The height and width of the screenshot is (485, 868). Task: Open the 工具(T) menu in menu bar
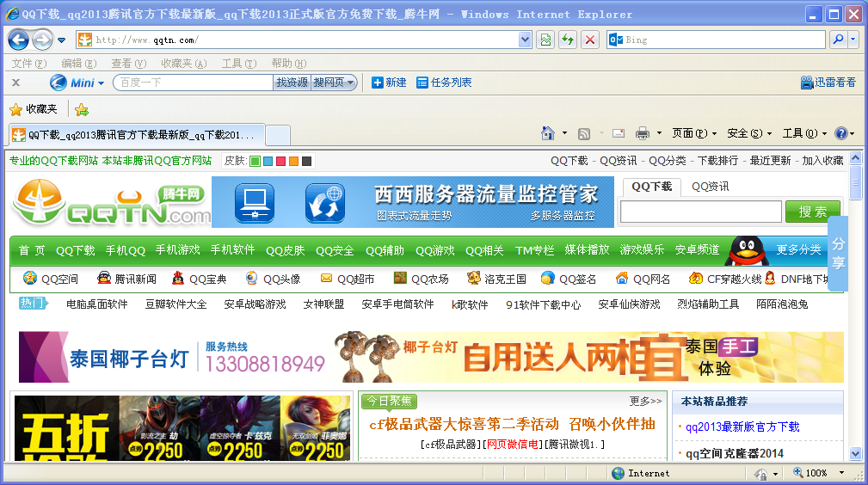coord(239,64)
